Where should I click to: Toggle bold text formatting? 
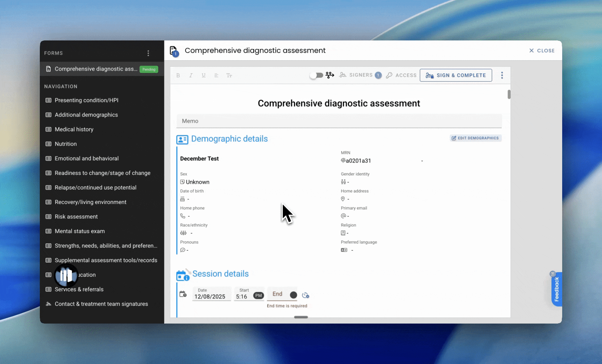pos(178,75)
